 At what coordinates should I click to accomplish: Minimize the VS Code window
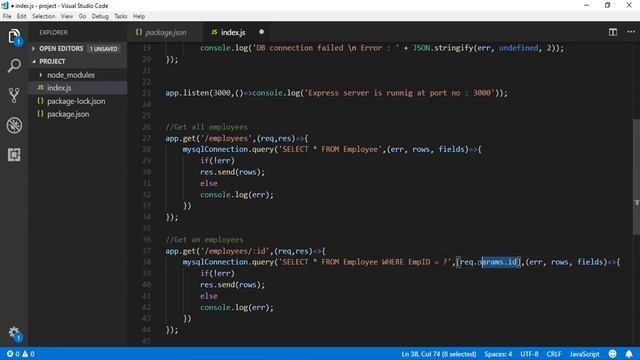pyautogui.click(x=586, y=6)
